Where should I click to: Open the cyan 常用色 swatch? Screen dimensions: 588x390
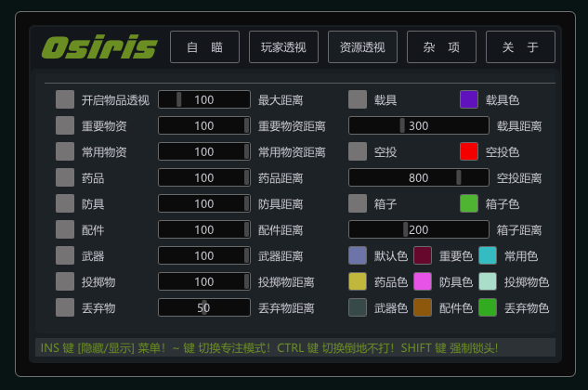(488, 255)
